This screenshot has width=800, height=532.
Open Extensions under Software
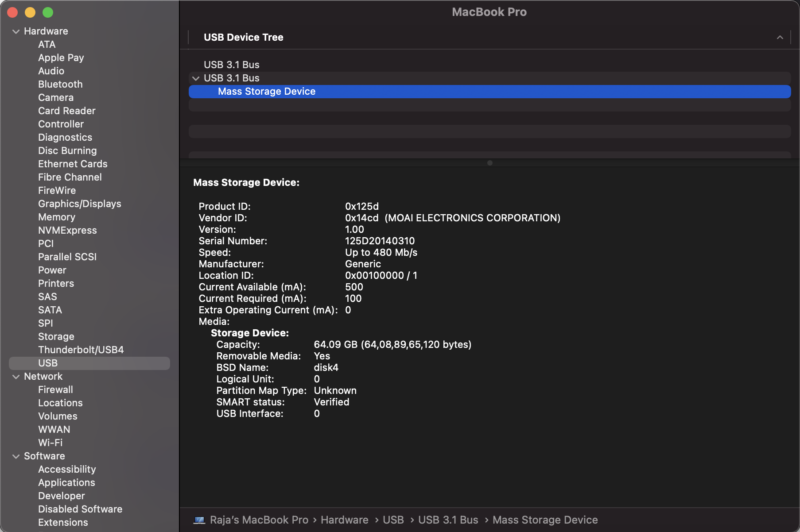[x=63, y=522]
